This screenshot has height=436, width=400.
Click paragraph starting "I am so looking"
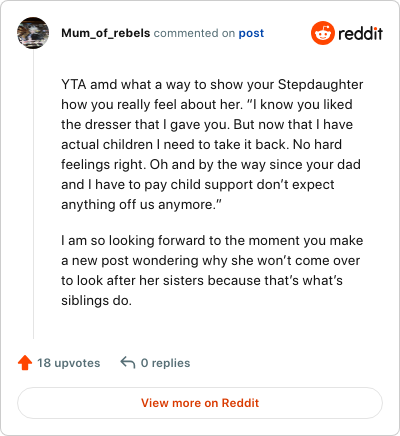pyautogui.click(x=212, y=270)
